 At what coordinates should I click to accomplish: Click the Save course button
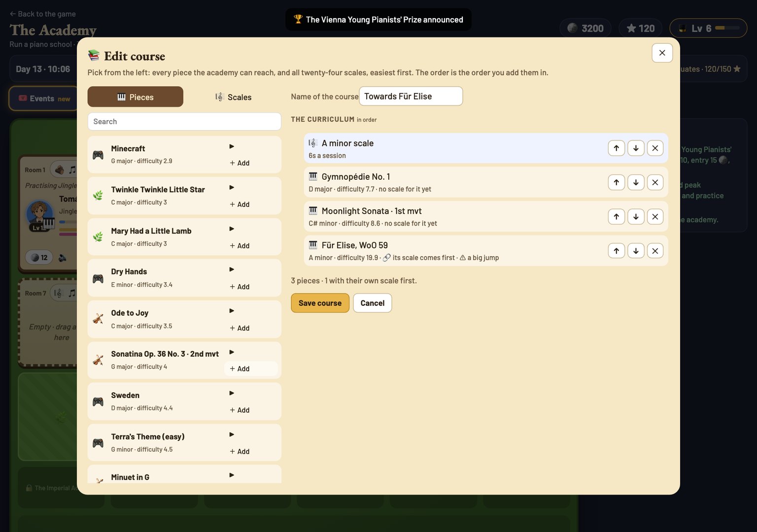pos(320,303)
